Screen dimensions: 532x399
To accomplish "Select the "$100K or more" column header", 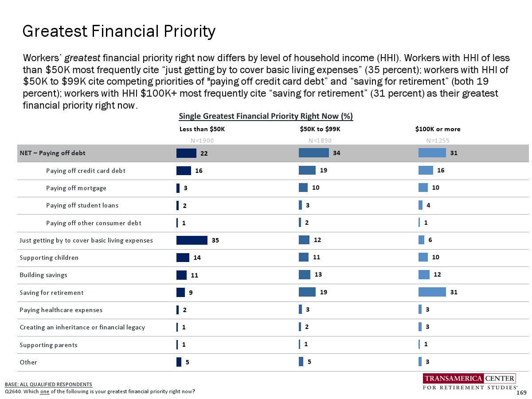I will pyautogui.click(x=438, y=129).
